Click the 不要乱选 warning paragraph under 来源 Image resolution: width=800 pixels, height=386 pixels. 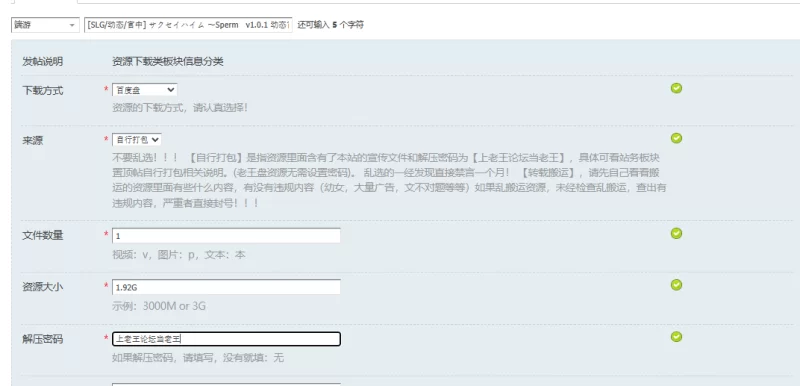point(389,180)
